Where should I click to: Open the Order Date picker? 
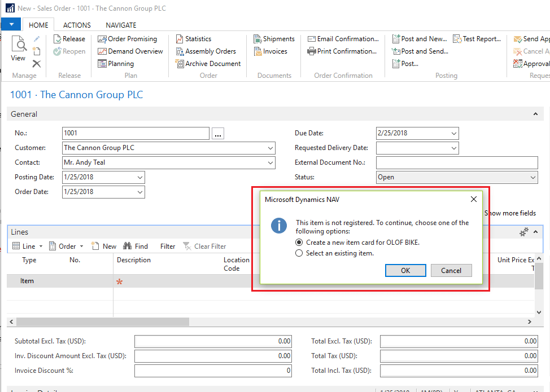click(x=140, y=192)
